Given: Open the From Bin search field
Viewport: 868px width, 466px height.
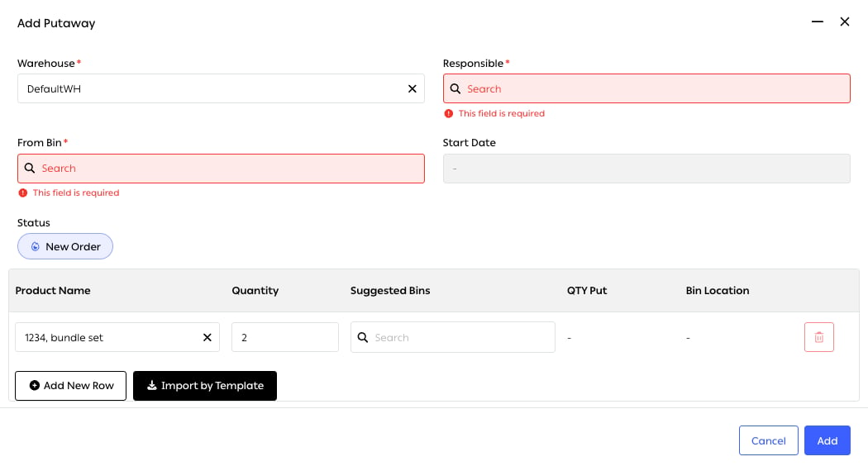Looking at the screenshot, I should pos(221,169).
